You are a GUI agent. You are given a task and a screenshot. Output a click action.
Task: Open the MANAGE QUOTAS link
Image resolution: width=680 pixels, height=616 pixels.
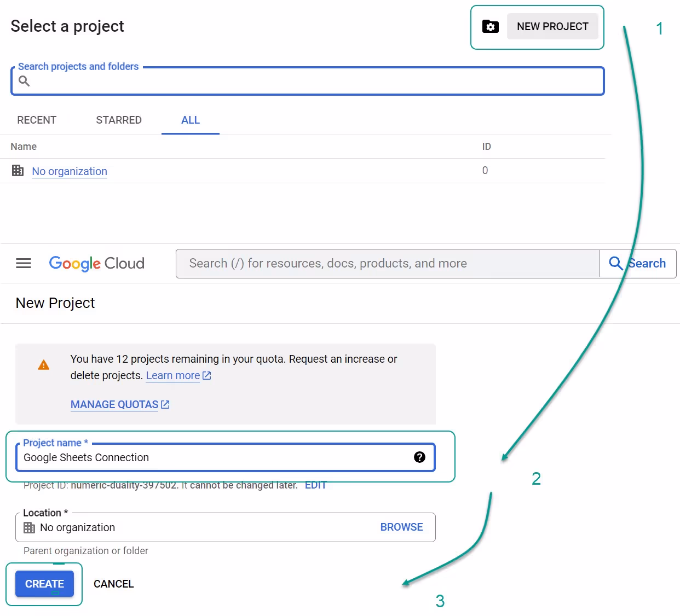(114, 404)
